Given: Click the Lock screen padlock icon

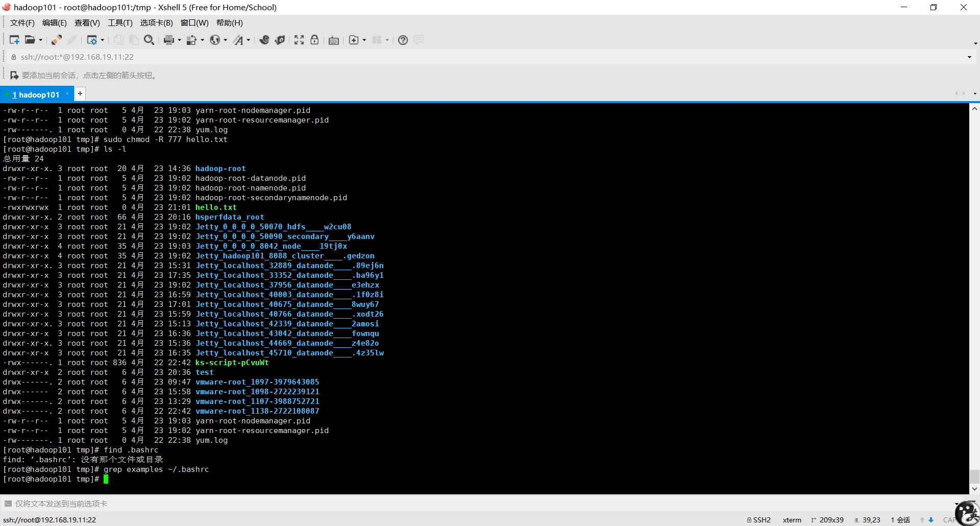Looking at the screenshot, I should click(x=314, y=40).
